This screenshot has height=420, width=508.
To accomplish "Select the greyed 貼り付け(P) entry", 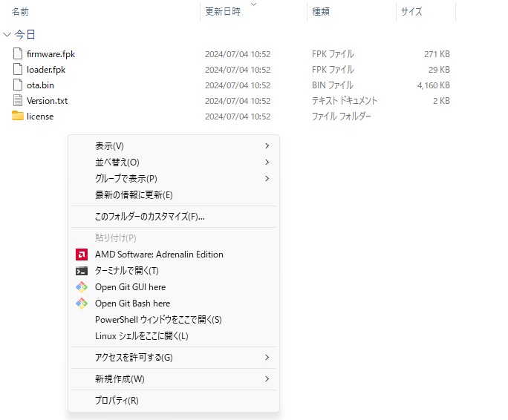I will (174, 238).
